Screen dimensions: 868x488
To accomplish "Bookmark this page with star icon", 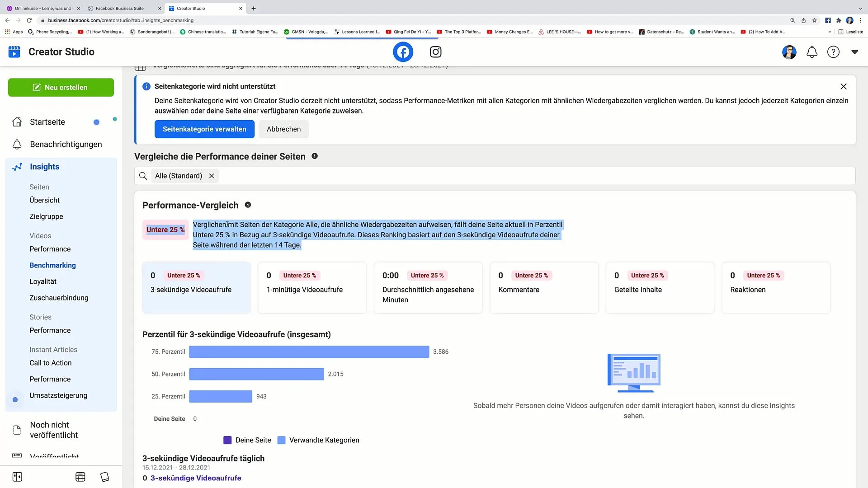I will 814,20.
